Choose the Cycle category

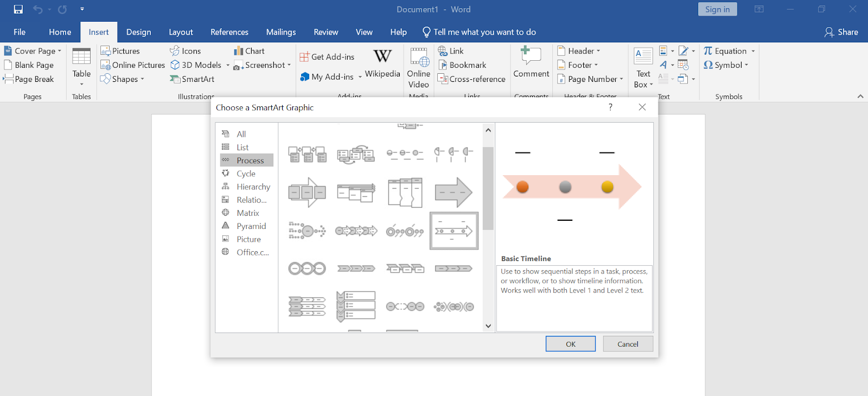(x=247, y=174)
